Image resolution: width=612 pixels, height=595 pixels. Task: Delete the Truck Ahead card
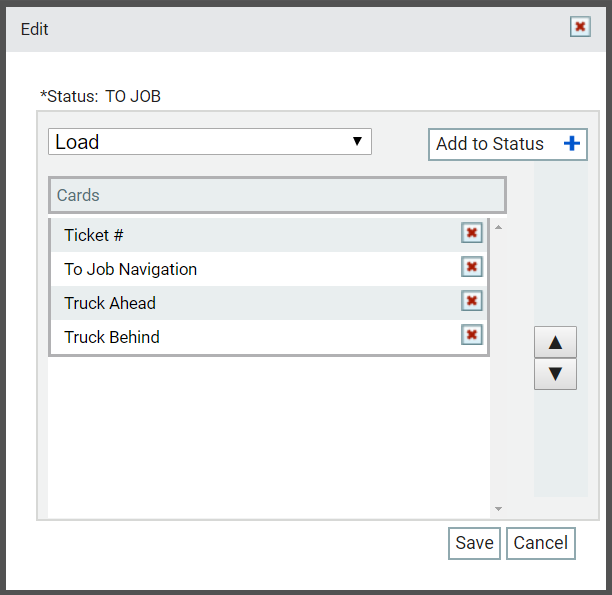[x=471, y=301]
